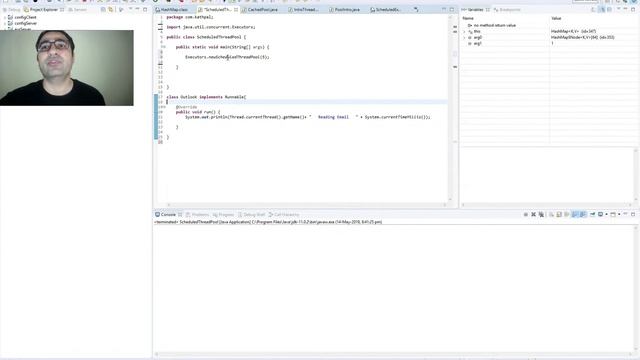This screenshot has height=360, width=640.
Task: Expand the configClient project
Action: [4, 18]
